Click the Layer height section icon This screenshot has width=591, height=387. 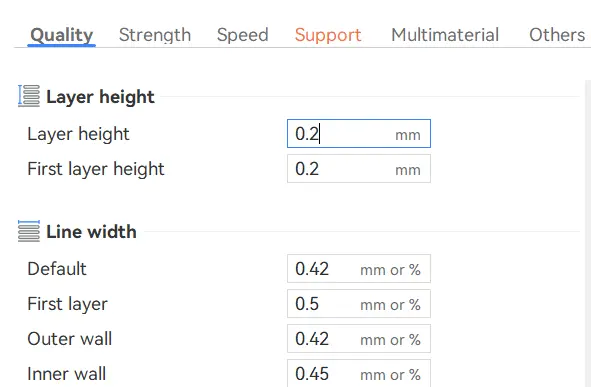pyautogui.click(x=29, y=96)
